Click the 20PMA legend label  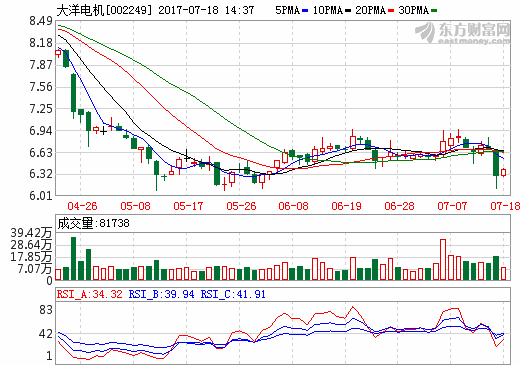coord(371,10)
